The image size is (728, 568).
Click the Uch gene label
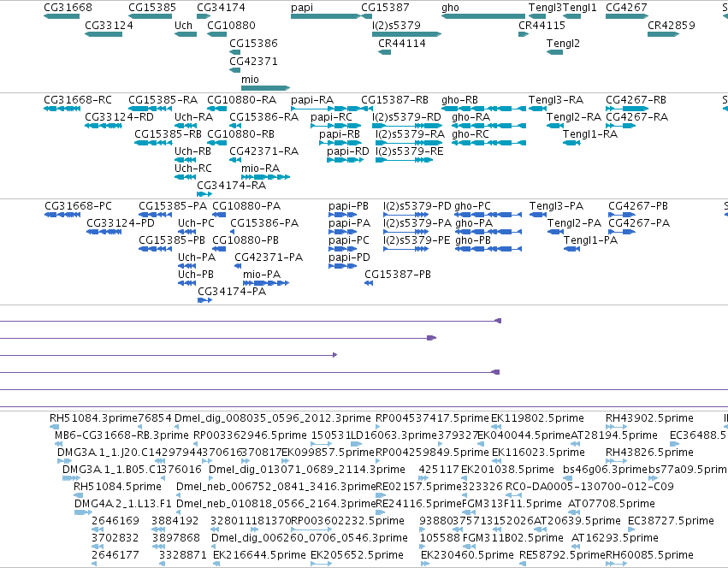coord(183,26)
